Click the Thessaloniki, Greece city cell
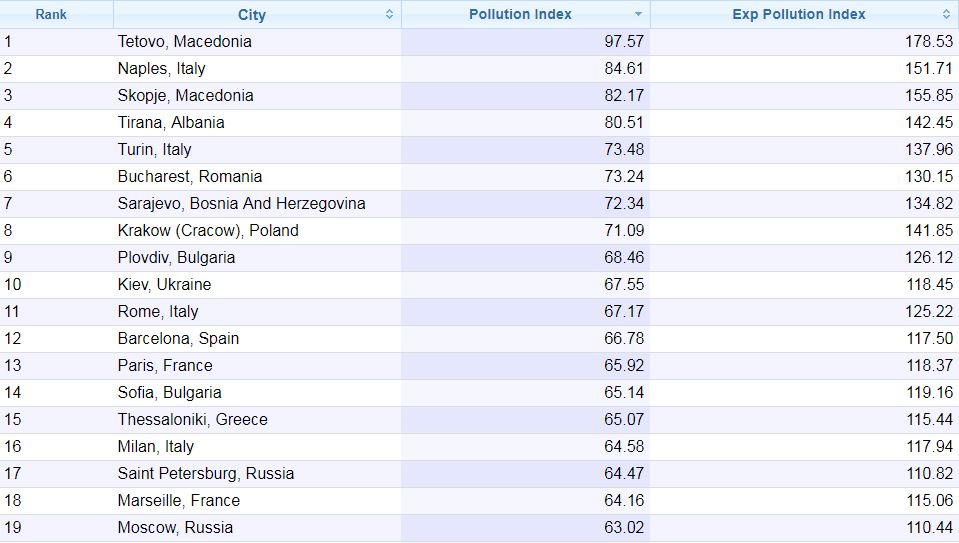The height and width of the screenshot is (543, 959). [192, 420]
